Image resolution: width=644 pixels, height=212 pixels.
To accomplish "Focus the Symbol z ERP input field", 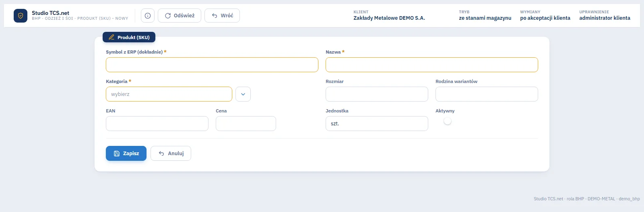I will coord(212,65).
